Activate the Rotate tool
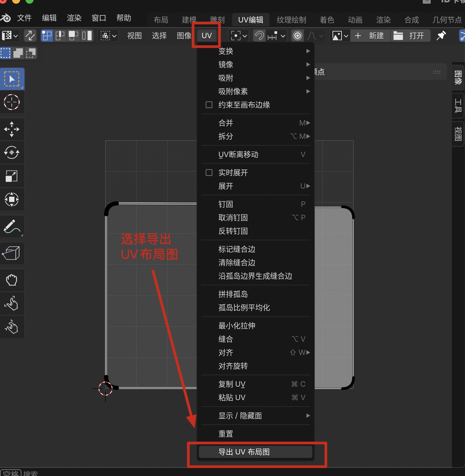 tap(12, 152)
